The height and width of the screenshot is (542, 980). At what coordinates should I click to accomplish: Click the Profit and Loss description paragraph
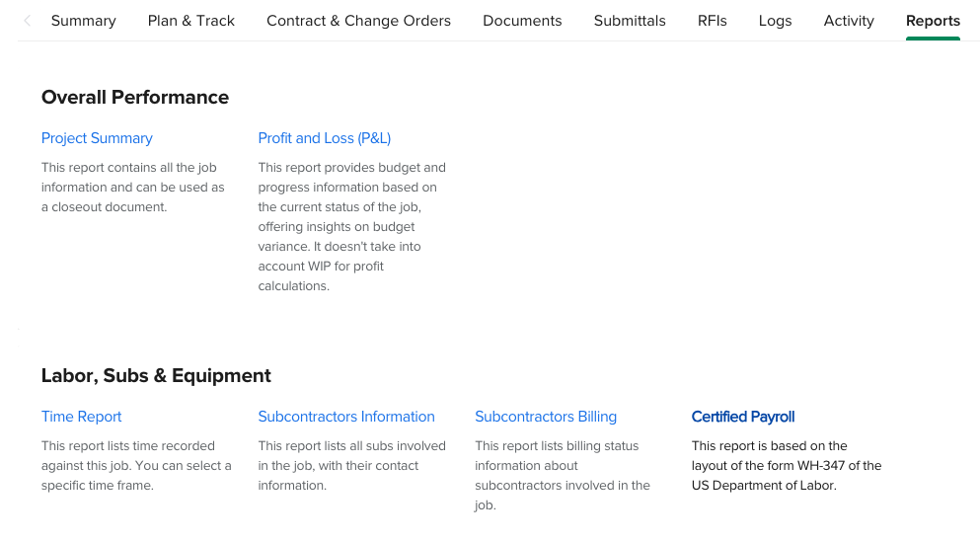click(352, 227)
